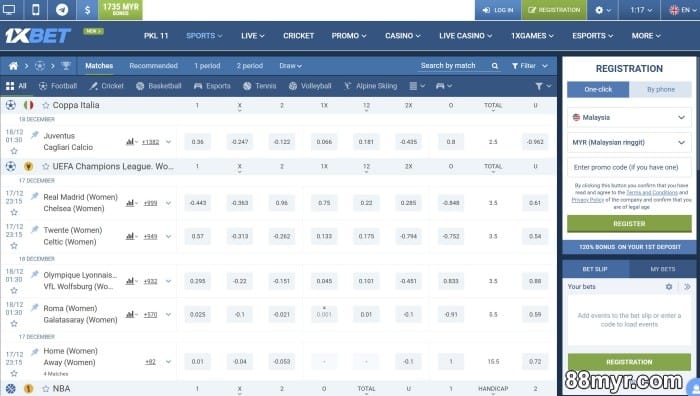Choose the Tennis sport filter
The image size is (700, 396).
[x=260, y=86]
